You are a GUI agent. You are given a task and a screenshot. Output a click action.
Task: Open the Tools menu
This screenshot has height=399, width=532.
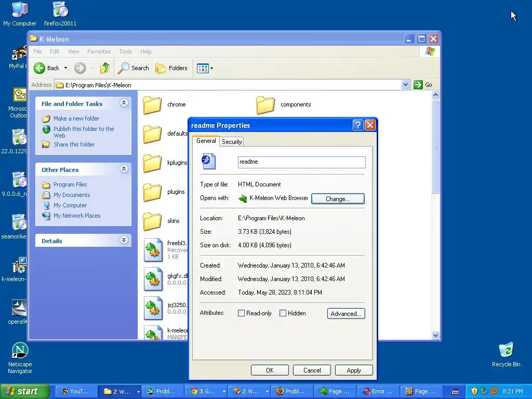click(126, 51)
